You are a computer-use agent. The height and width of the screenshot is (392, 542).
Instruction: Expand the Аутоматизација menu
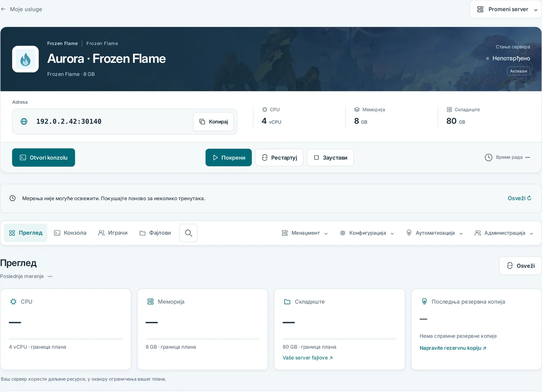pyautogui.click(x=434, y=233)
